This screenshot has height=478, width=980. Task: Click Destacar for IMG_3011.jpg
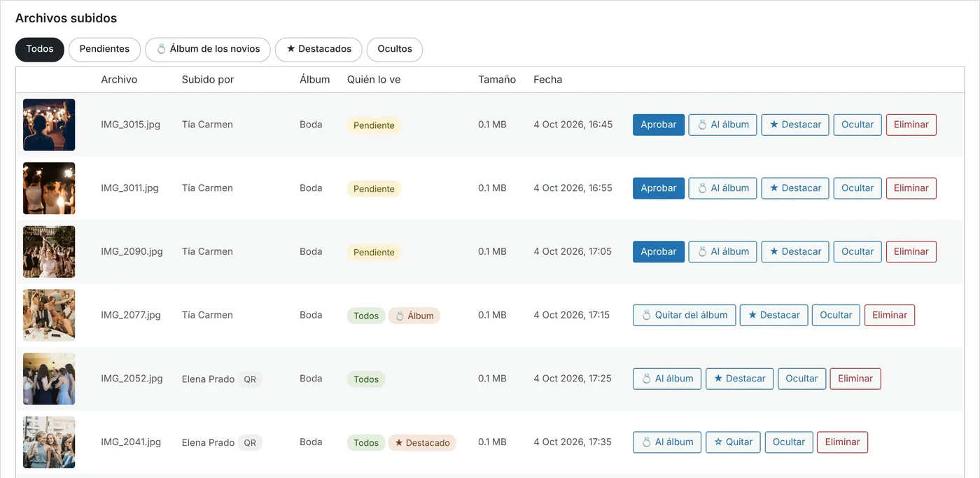pyautogui.click(x=795, y=188)
